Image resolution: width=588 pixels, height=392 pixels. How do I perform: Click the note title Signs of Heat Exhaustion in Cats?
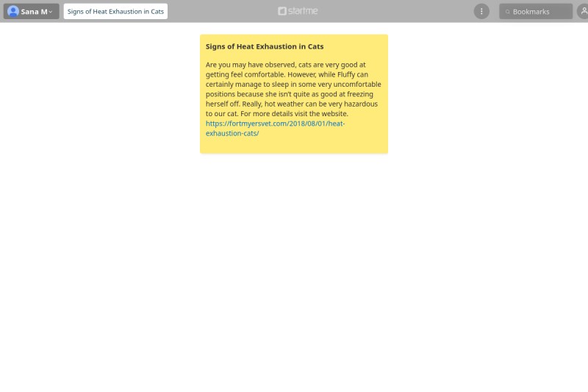tap(265, 46)
